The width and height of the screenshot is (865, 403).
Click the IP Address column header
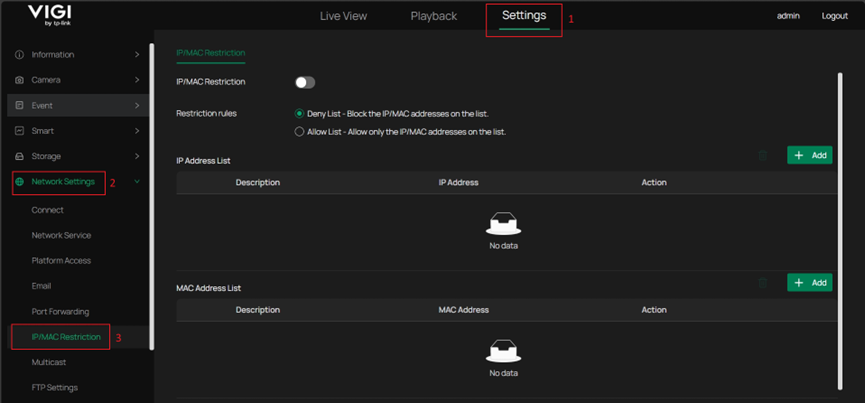458,182
